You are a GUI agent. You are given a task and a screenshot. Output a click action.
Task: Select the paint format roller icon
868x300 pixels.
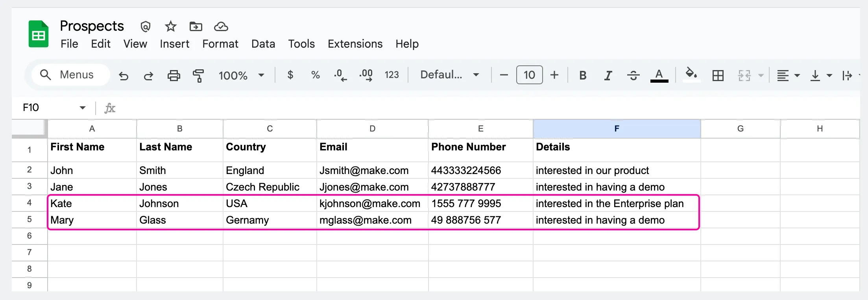pos(198,75)
